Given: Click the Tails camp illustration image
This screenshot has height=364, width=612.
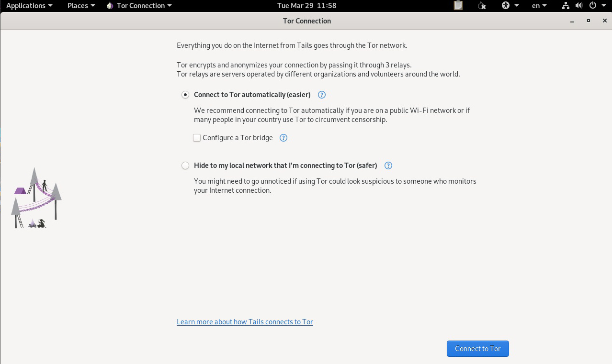Looking at the screenshot, I should tap(36, 198).
